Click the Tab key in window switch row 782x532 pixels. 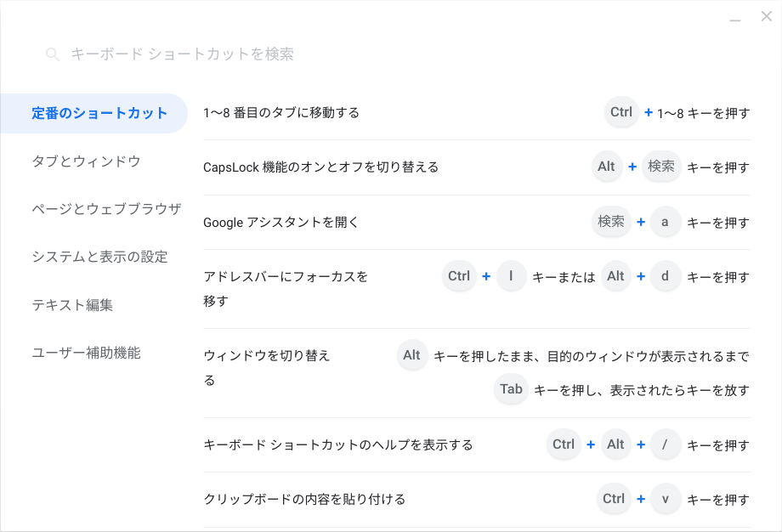coord(511,389)
